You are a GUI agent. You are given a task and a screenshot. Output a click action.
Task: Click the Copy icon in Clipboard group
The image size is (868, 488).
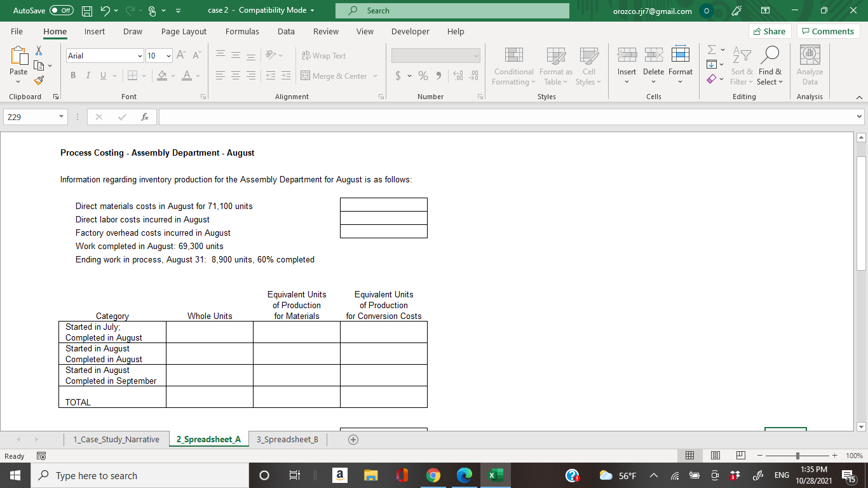(x=38, y=65)
